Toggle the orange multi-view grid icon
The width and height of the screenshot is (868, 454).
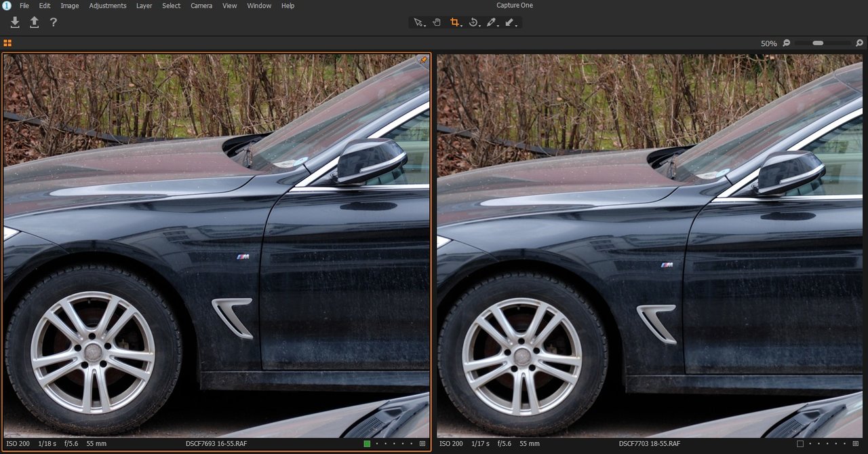tap(7, 43)
